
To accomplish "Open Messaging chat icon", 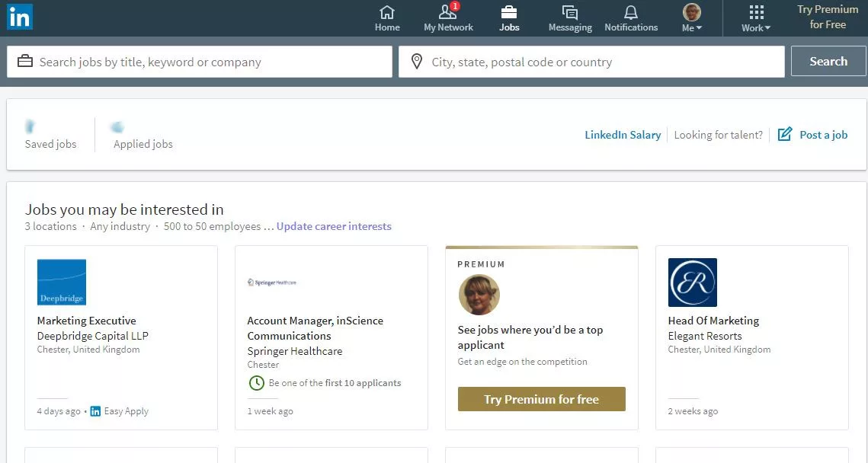I will (x=569, y=12).
